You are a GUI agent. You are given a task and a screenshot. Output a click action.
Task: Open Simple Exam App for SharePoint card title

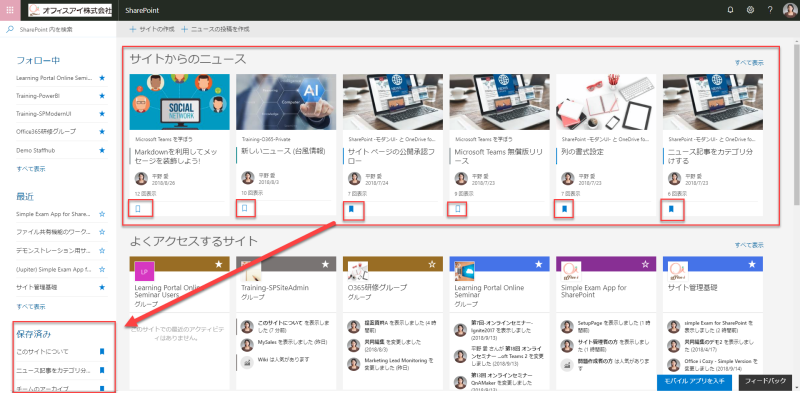click(x=594, y=291)
